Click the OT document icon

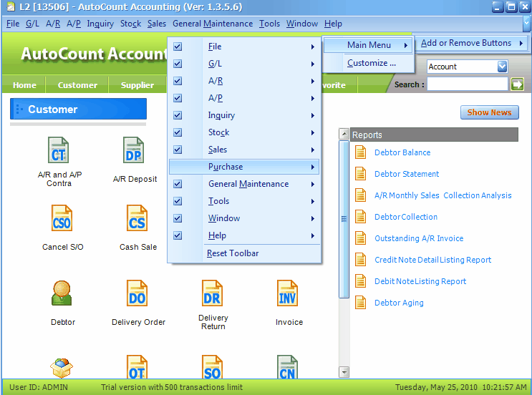coord(137,367)
